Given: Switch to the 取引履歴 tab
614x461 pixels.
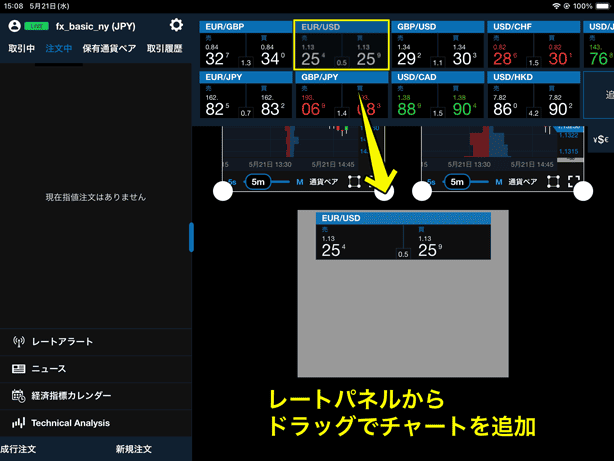Looking at the screenshot, I should 164,49.
